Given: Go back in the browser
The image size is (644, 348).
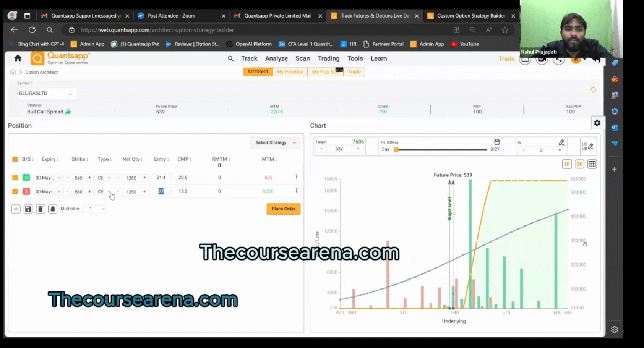Looking at the screenshot, I should click(15, 30).
